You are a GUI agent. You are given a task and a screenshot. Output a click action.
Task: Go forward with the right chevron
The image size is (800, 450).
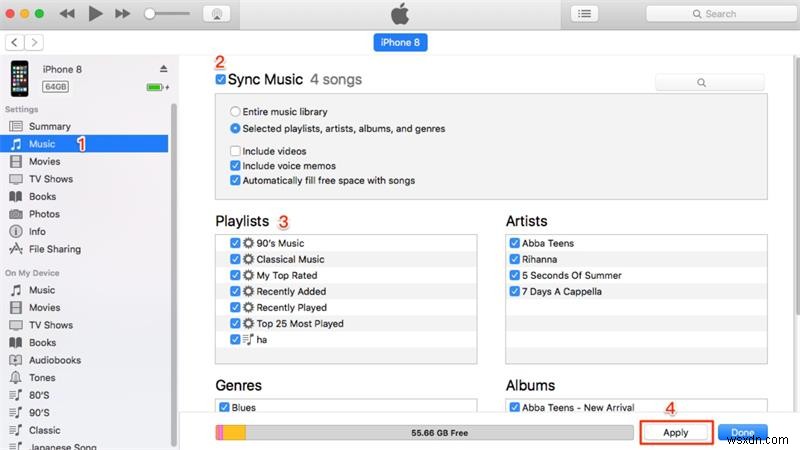pos(34,42)
